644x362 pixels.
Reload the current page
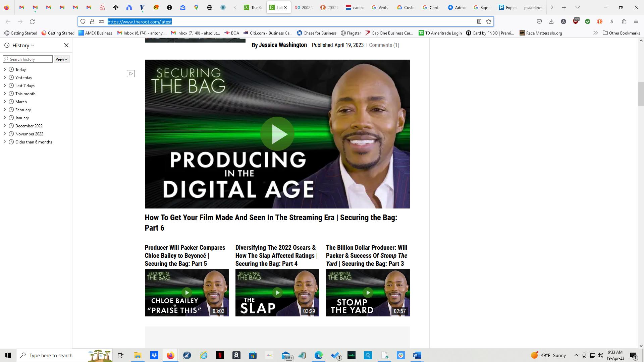click(x=32, y=21)
